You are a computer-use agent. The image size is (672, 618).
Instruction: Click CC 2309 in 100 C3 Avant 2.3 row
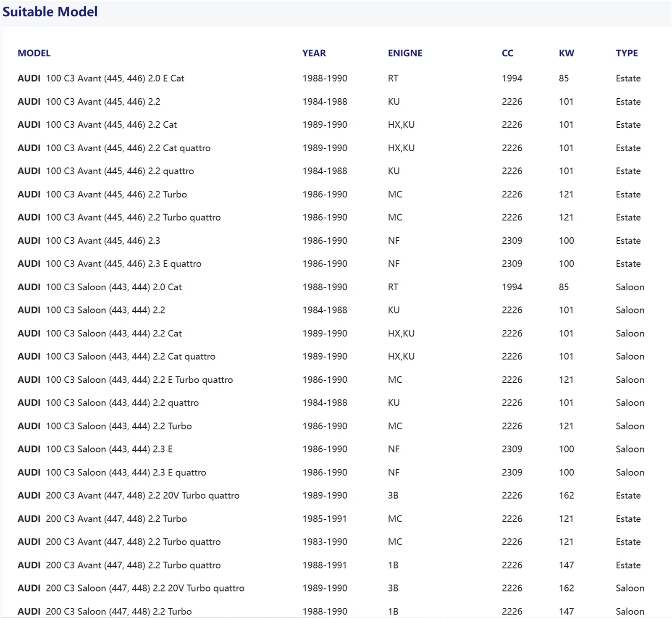point(512,241)
